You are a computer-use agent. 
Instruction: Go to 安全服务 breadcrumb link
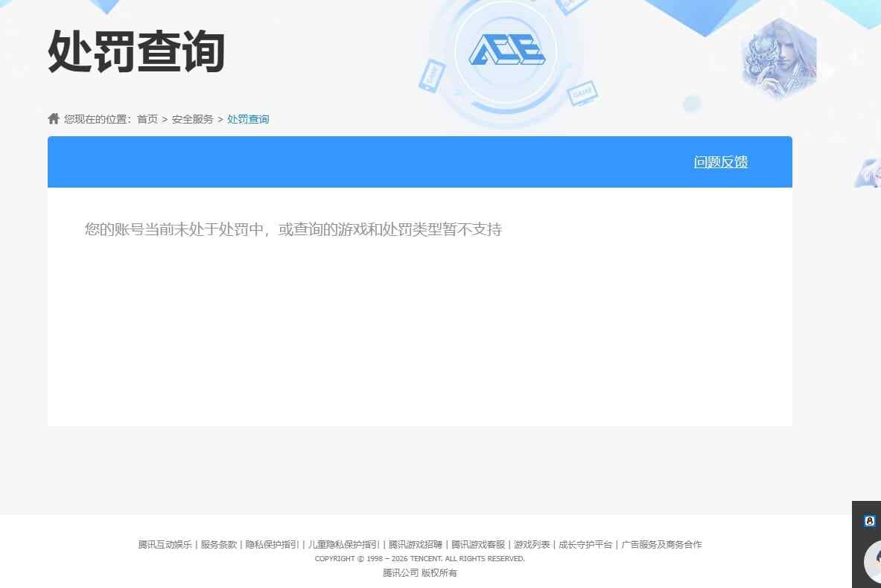(192, 119)
